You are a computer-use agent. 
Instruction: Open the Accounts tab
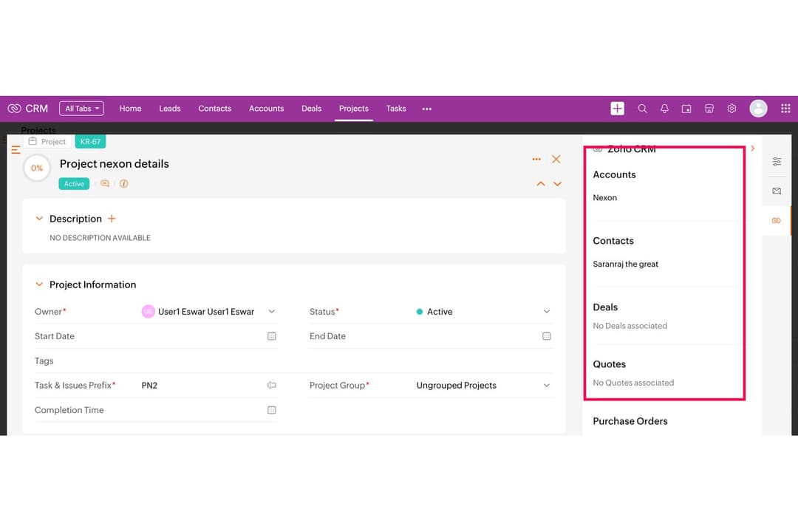click(x=266, y=109)
